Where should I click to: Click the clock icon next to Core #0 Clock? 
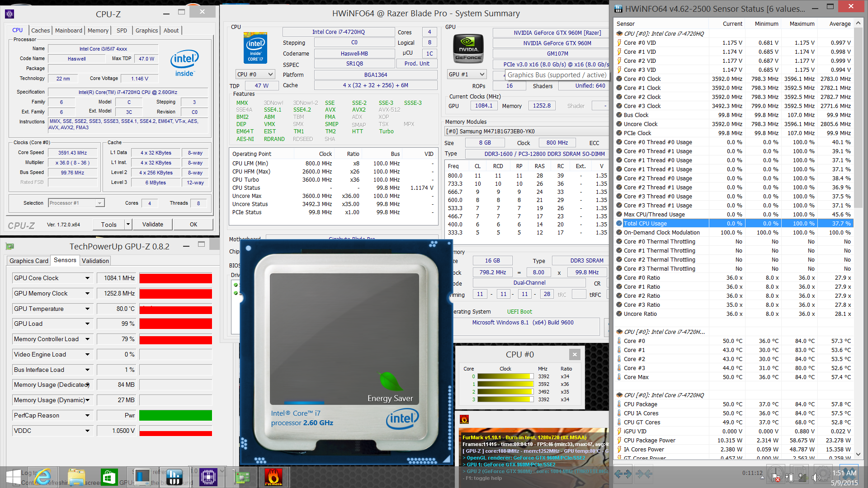point(619,79)
